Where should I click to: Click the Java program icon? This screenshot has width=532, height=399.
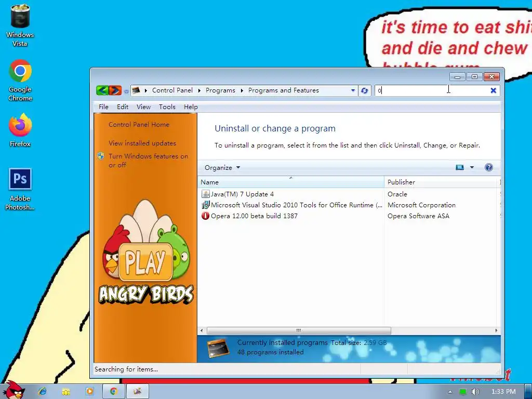[x=205, y=194]
